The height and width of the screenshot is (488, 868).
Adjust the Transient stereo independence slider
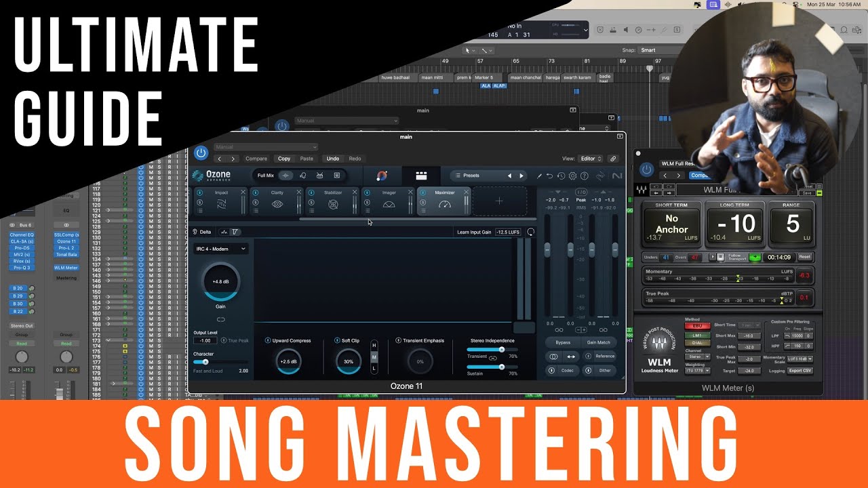pyautogui.click(x=502, y=350)
